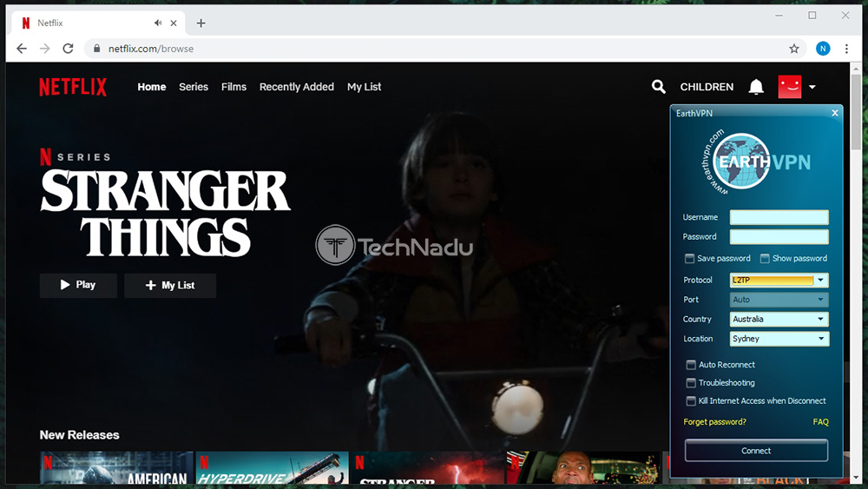The image size is (868, 489).
Task: Reload the Netflix page
Action: click(68, 49)
